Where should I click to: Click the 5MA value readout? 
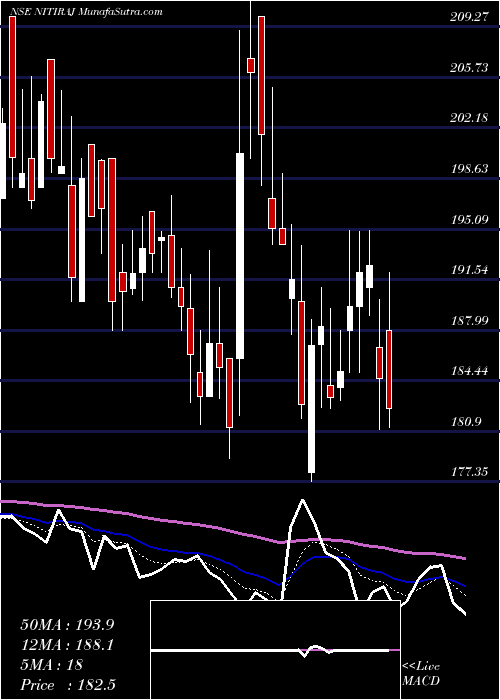pyautogui.click(x=51, y=665)
